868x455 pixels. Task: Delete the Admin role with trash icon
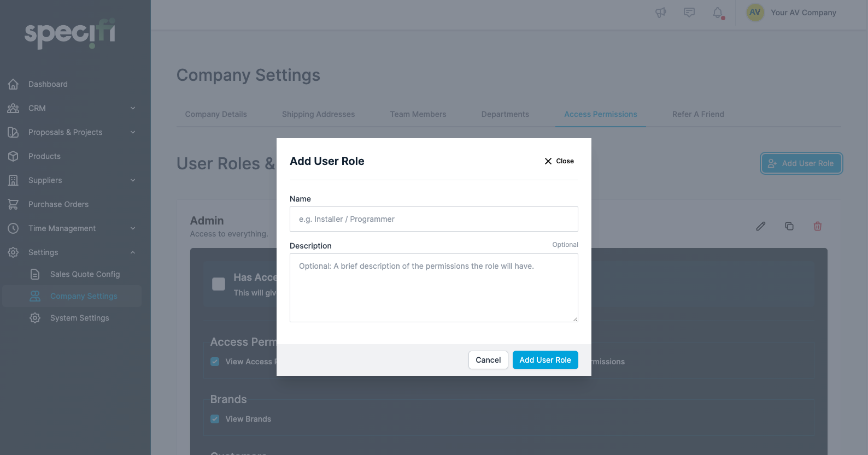point(818,226)
